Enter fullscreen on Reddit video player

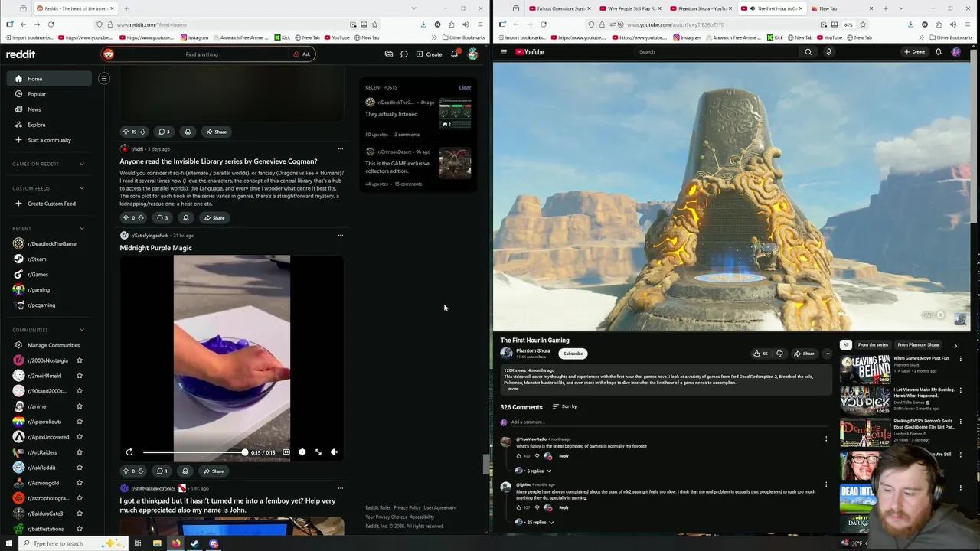coord(318,452)
